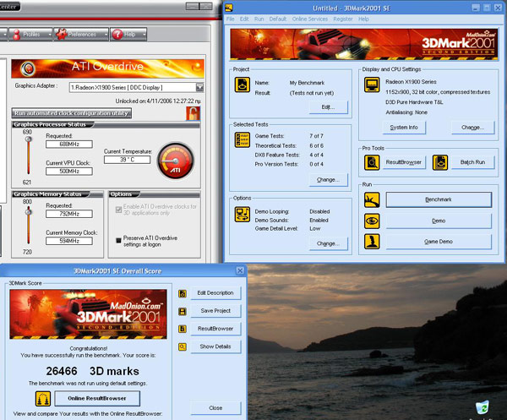
Task: Click the Selected Tests icon
Action: tap(243, 139)
